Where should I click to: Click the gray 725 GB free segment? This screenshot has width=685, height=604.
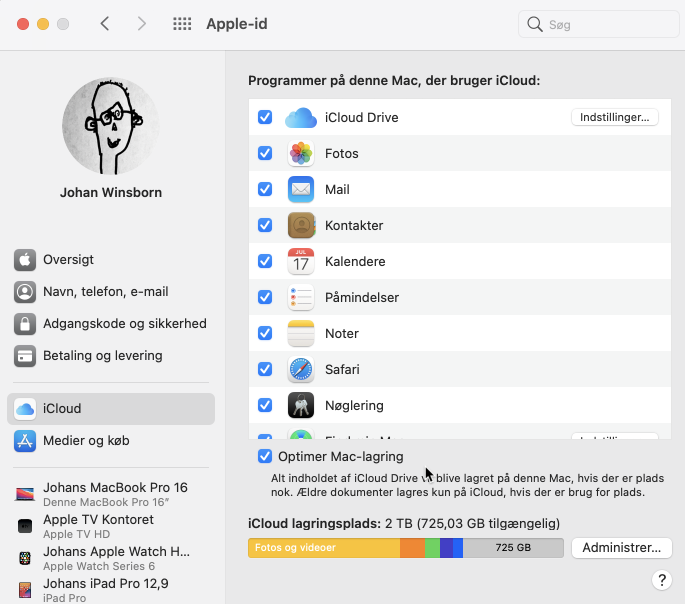point(513,548)
